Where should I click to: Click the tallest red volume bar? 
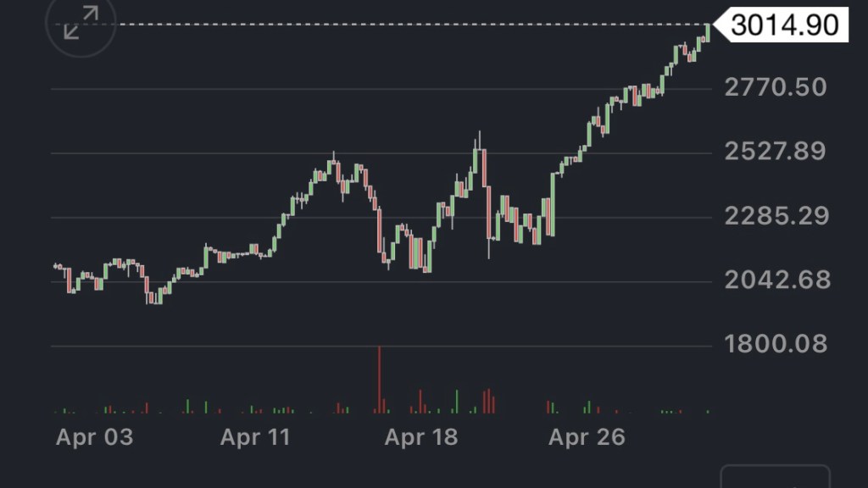pyautogui.click(x=379, y=381)
